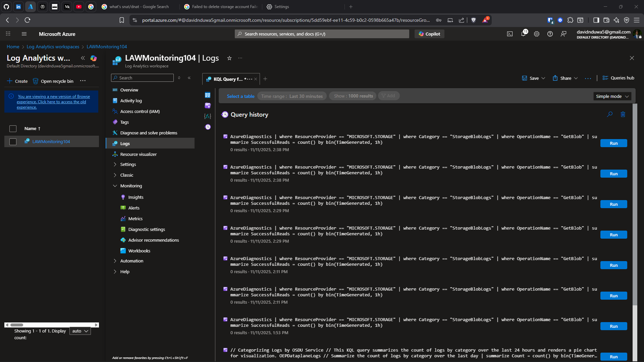
Task: Click the Copilot icon beside workspace list title
Action: tap(94, 58)
